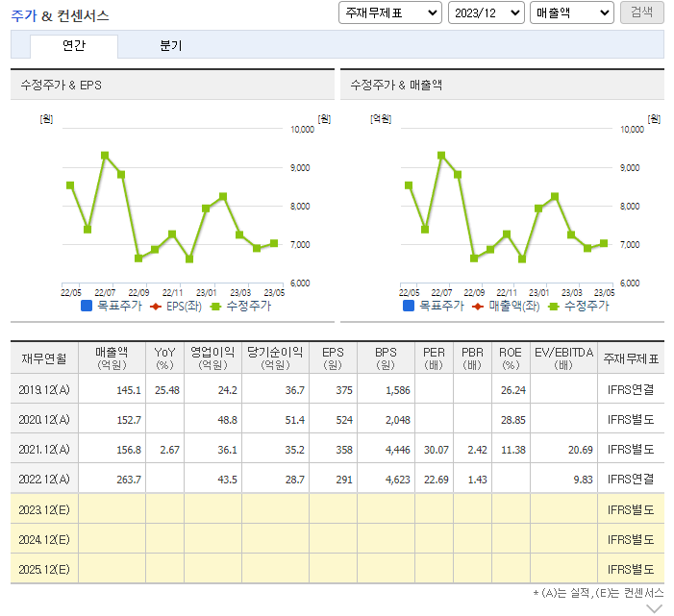Switch to the 연간 tab
Screen dimensions: 674x616
pos(74,45)
